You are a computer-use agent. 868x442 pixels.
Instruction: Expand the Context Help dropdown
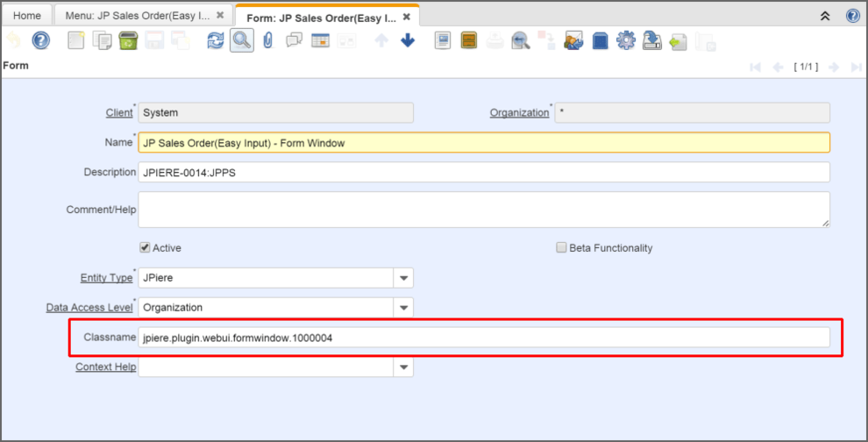(403, 367)
